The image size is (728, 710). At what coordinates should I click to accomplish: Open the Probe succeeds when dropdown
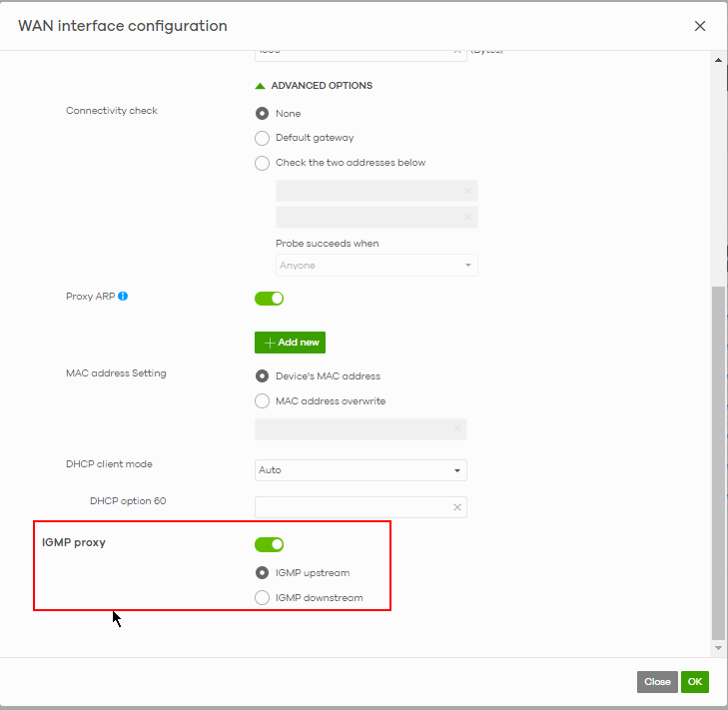coord(376,266)
